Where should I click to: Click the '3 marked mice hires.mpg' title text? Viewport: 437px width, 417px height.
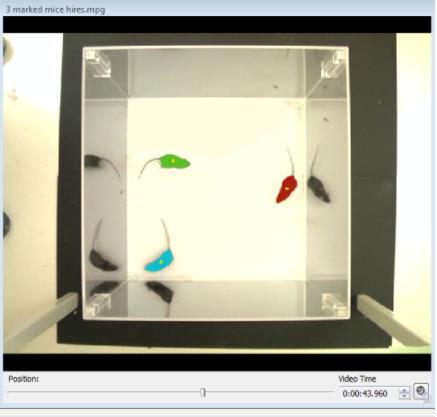coord(55,9)
